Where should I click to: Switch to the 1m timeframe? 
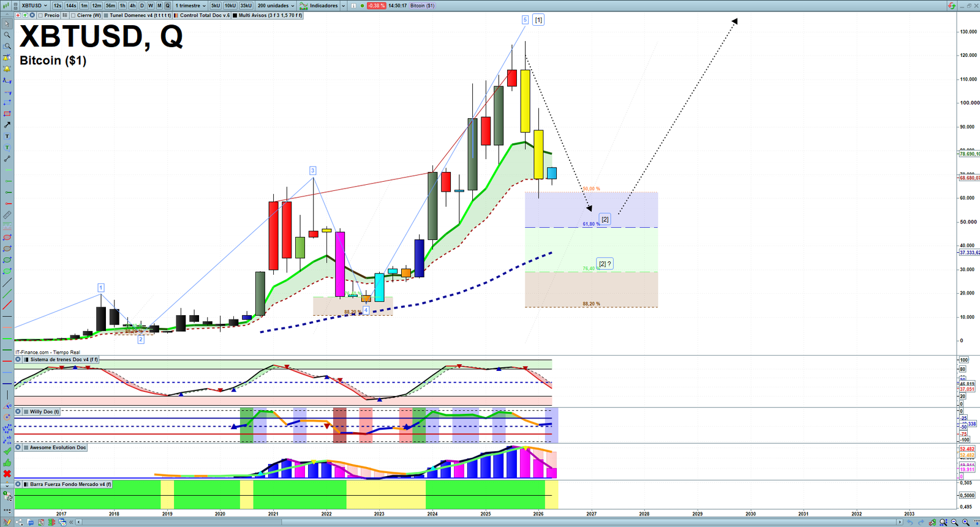click(84, 6)
